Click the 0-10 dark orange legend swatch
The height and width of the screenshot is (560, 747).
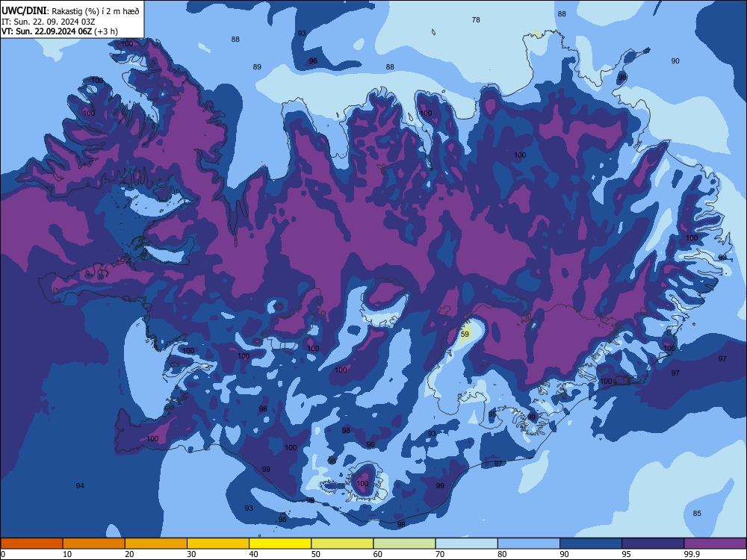point(31,544)
